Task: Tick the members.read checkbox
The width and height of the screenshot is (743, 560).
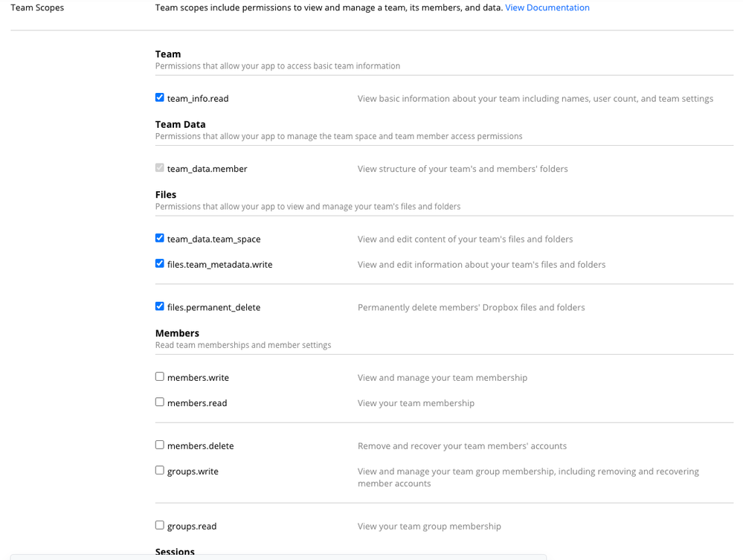Action: point(160,402)
